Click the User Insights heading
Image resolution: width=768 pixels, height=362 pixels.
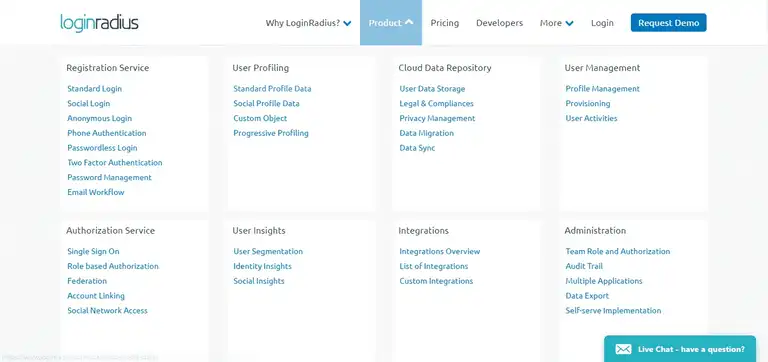(259, 230)
